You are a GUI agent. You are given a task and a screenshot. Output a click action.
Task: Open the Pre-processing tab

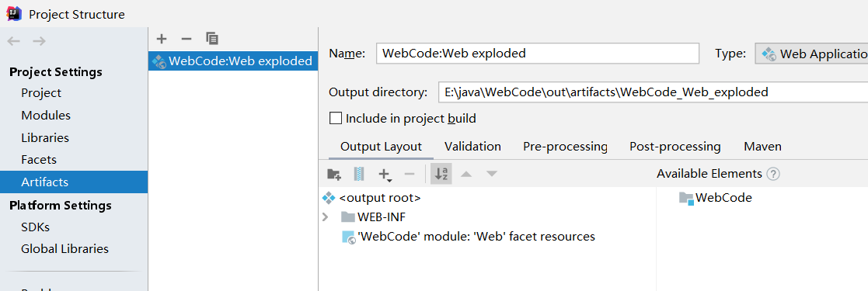point(565,147)
